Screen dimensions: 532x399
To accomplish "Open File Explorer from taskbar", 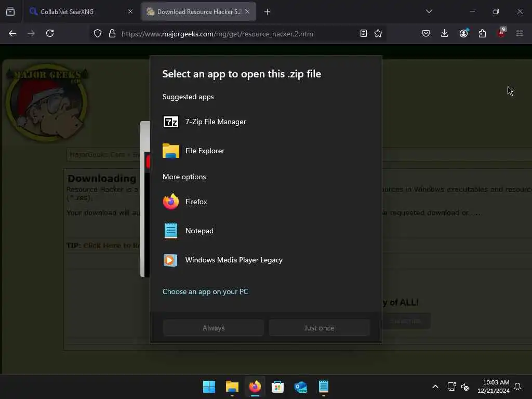I will pyautogui.click(x=232, y=387).
